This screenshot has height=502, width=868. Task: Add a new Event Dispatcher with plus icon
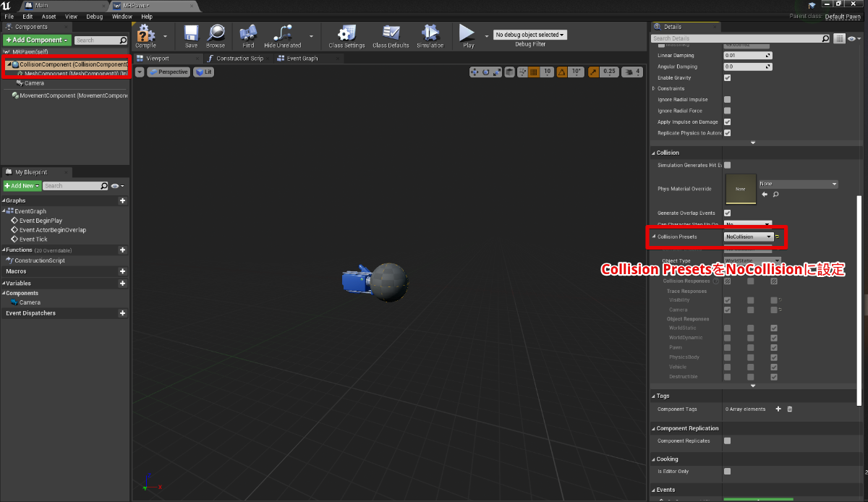tap(123, 313)
